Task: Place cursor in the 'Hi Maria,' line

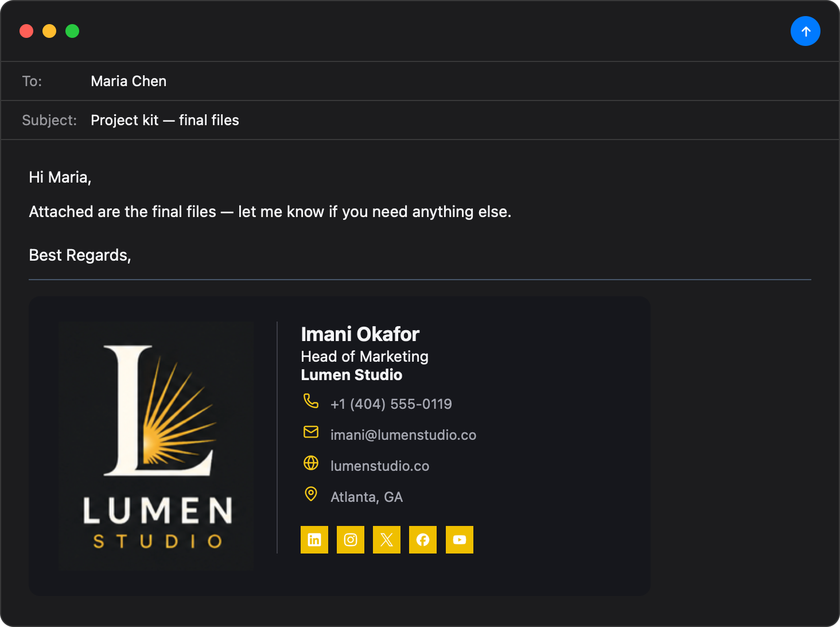Action: [60, 177]
